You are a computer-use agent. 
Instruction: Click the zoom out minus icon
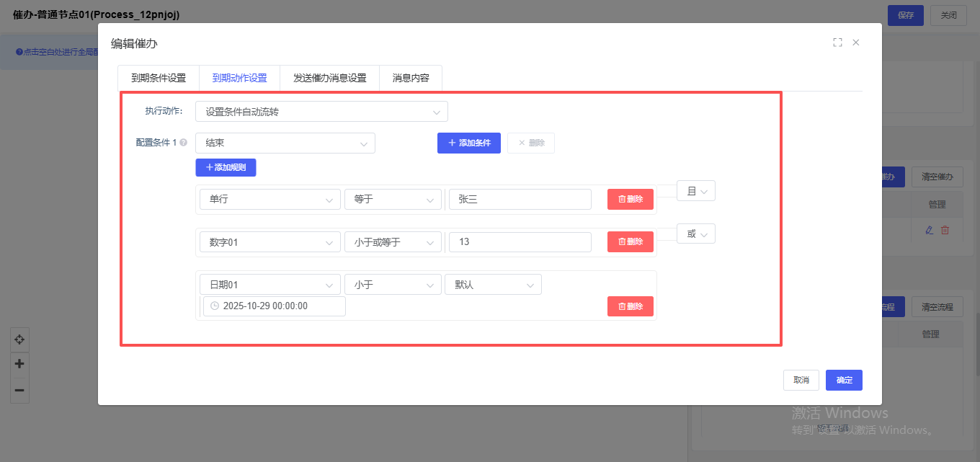[19, 390]
